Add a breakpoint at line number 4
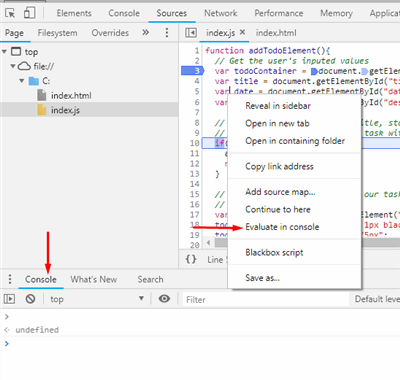This screenshot has width=400, height=380. point(197,81)
